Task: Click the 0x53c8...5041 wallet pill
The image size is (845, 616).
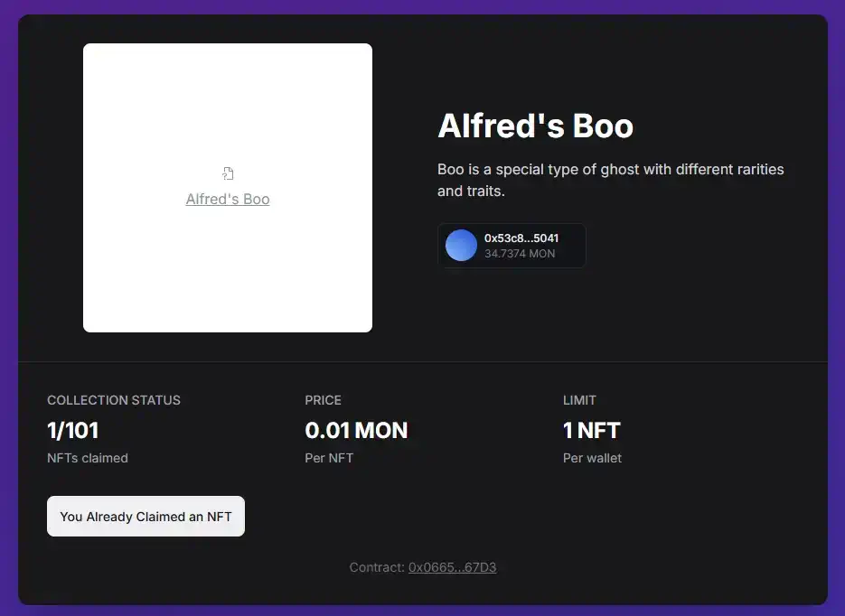Action: pyautogui.click(x=512, y=245)
